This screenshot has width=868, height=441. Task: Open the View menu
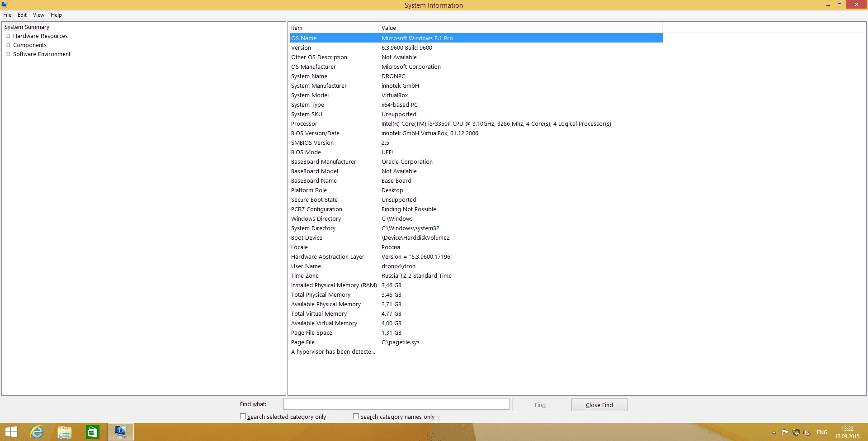point(38,15)
